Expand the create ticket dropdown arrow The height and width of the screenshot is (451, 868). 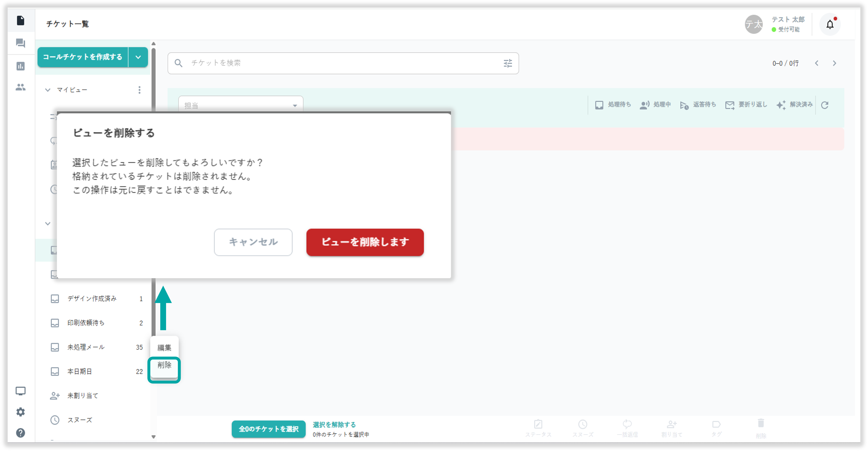[x=138, y=57]
